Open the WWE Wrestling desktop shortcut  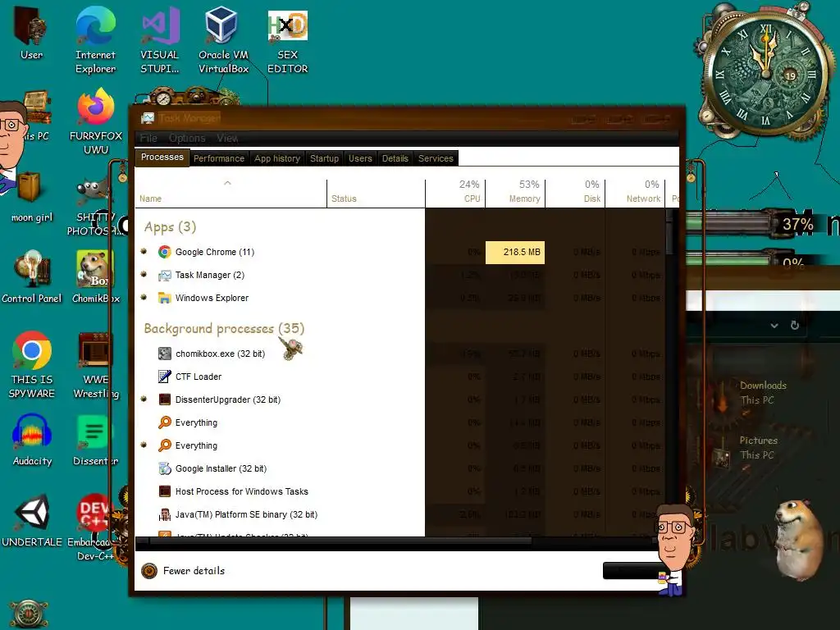click(x=96, y=365)
